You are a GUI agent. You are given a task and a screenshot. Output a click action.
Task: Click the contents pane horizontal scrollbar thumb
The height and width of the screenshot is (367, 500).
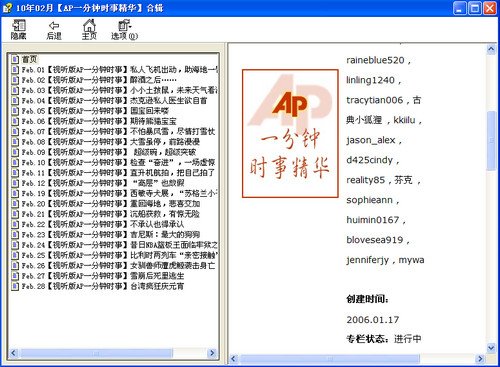coord(96,353)
